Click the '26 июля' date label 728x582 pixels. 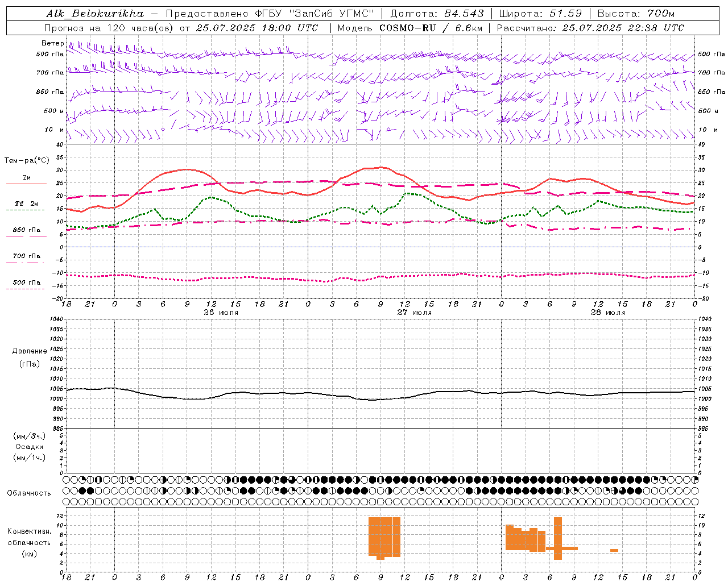(221, 312)
